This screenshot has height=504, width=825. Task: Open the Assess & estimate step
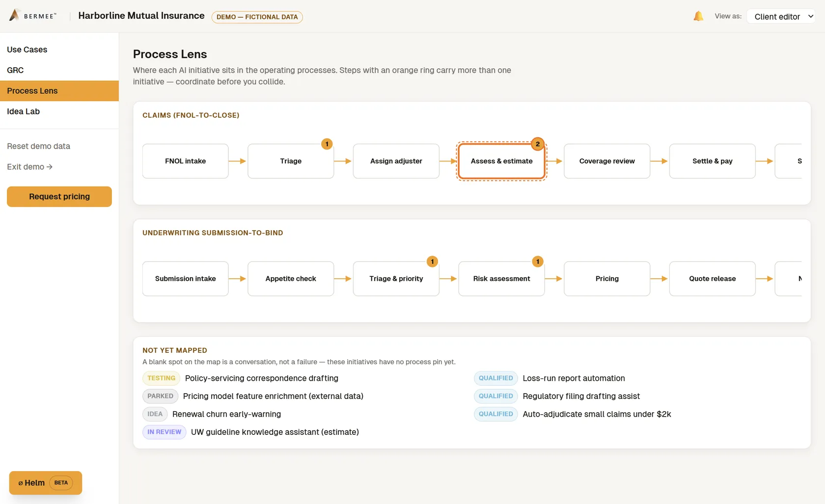pyautogui.click(x=501, y=161)
